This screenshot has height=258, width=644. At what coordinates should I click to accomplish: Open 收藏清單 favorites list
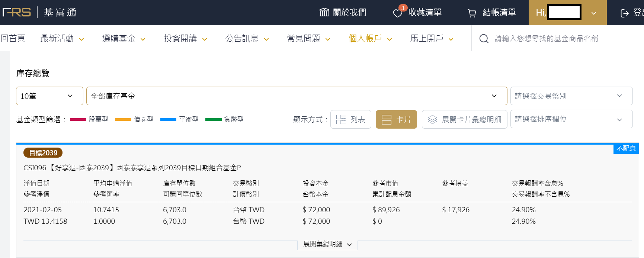pyautogui.click(x=417, y=12)
